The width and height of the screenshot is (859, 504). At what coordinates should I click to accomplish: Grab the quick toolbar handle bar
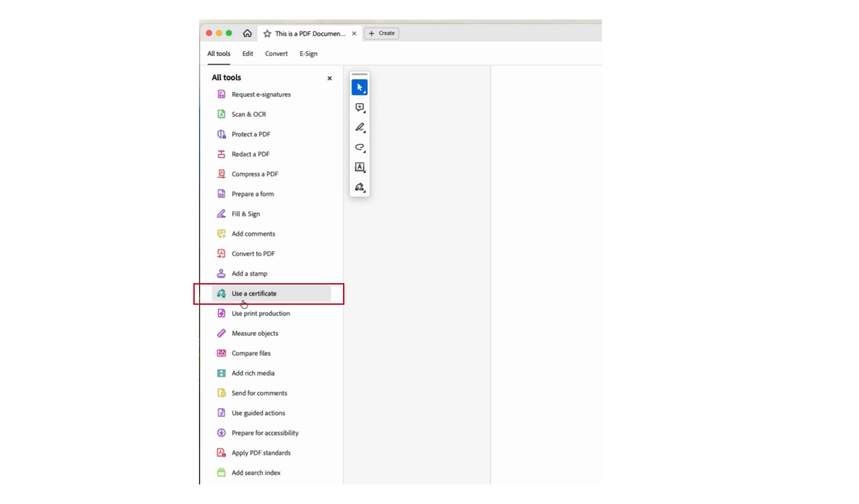360,74
